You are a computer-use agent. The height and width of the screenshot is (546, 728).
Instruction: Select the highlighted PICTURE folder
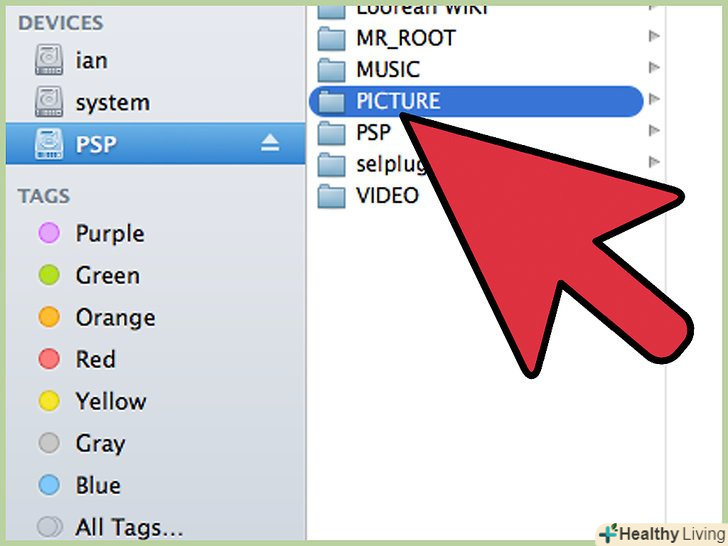point(476,101)
